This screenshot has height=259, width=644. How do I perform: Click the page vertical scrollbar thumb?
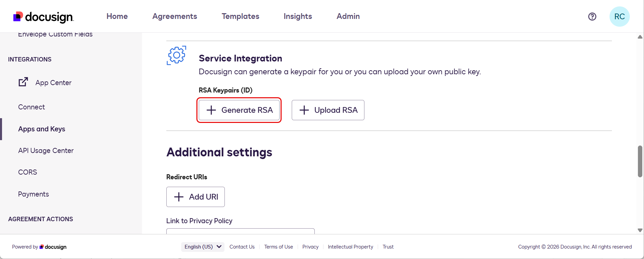(640, 161)
